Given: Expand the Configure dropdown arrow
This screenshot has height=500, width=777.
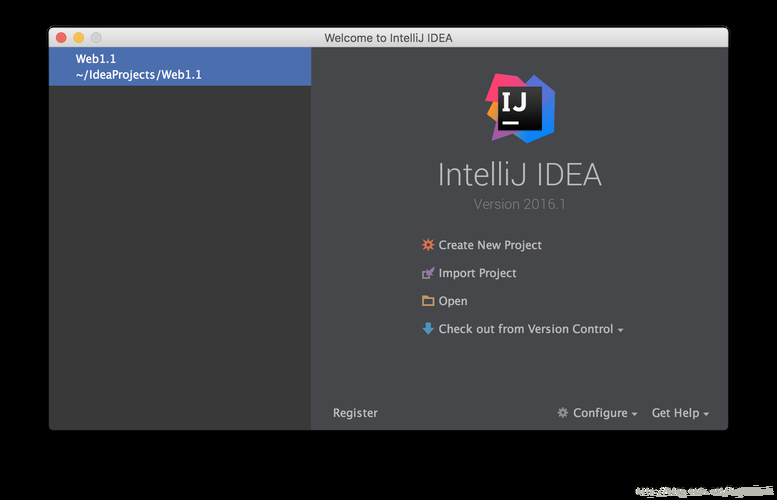Looking at the screenshot, I should (x=634, y=415).
